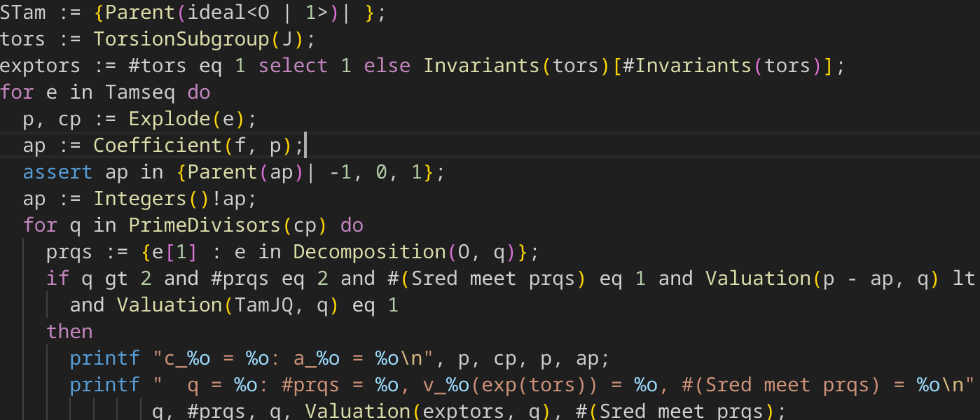Click the printf on the c_%o line
Viewport: 980px width, 420px height.
pyautogui.click(x=104, y=358)
